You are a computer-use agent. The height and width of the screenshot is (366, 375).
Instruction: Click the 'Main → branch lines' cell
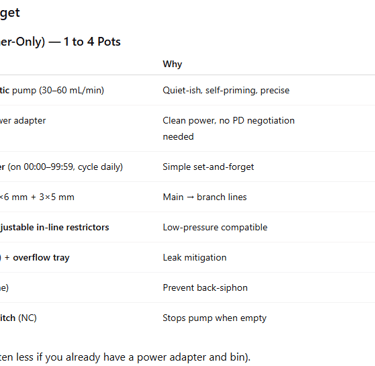coord(204,197)
